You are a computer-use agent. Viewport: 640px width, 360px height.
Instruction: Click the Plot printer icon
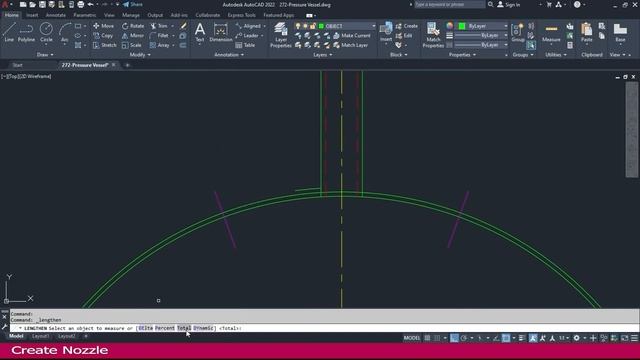(x=81, y=4)
